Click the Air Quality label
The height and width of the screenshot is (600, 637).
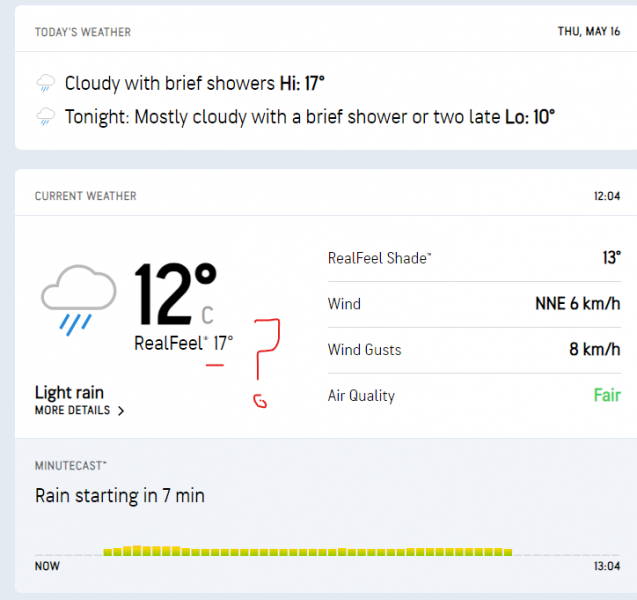click(361, 396)
